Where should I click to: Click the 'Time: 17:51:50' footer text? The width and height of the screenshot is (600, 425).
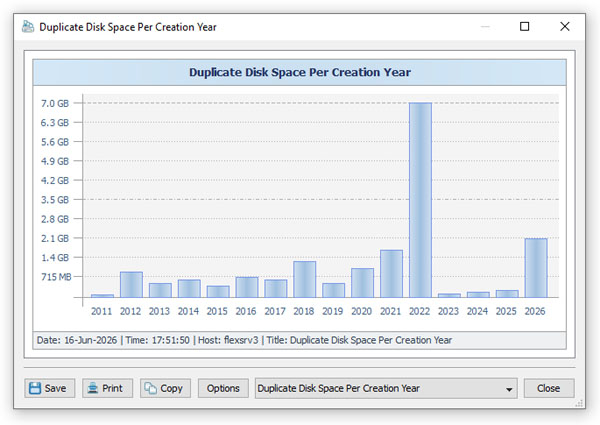click(x=157, y=340)
